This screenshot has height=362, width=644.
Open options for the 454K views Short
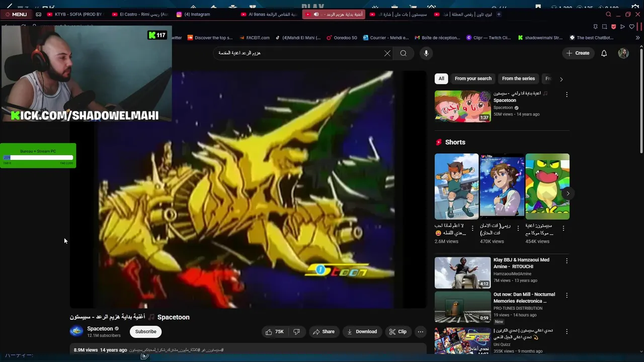[563, 228]
